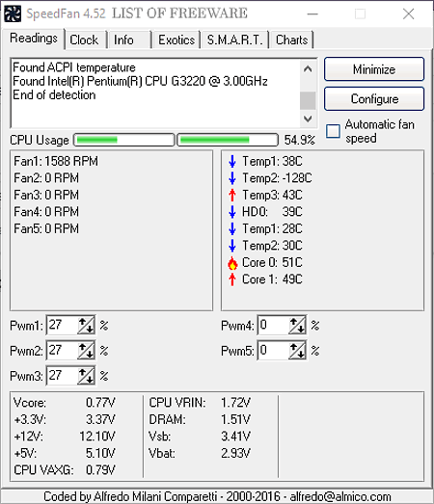
Task: Click into the Pwm4 value field
Action: click(x=274, y=326)
